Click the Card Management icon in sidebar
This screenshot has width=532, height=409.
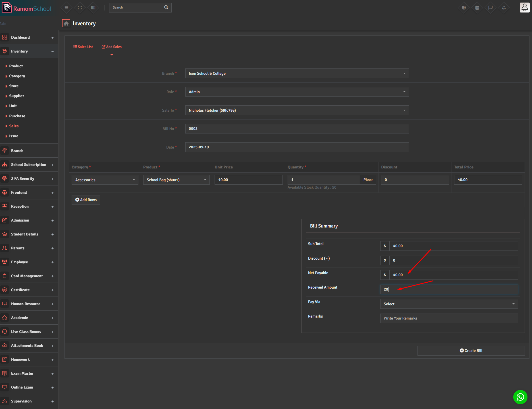coord(5,276)
